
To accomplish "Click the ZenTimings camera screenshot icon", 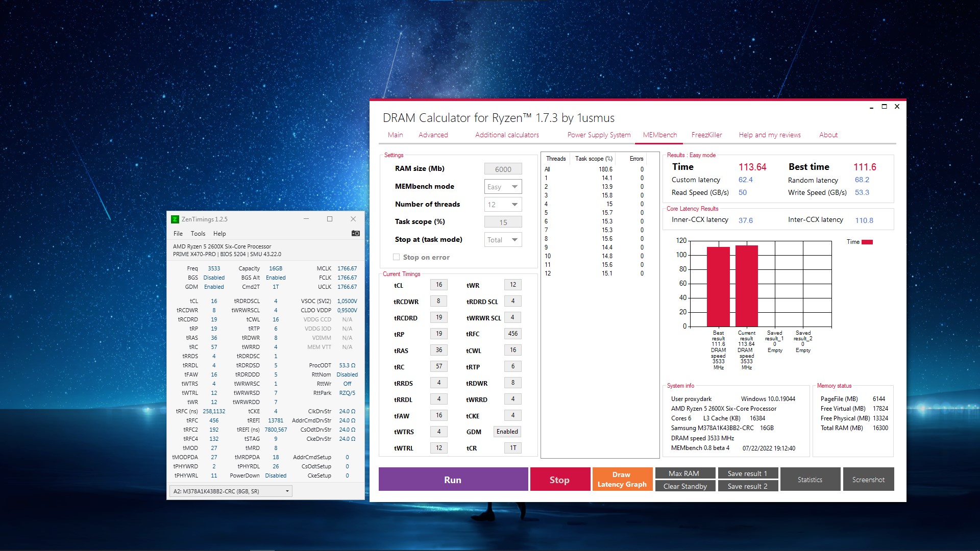I will click(356, 233).
